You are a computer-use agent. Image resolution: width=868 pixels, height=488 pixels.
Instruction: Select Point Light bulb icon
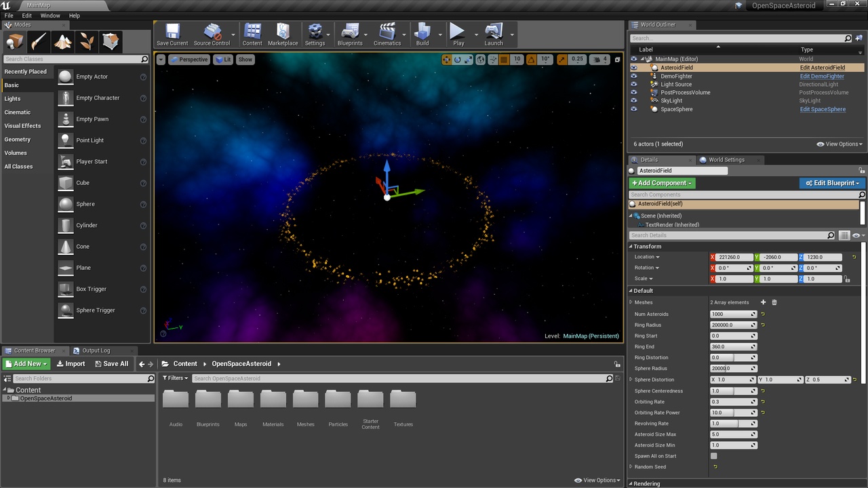pos(65,140)
